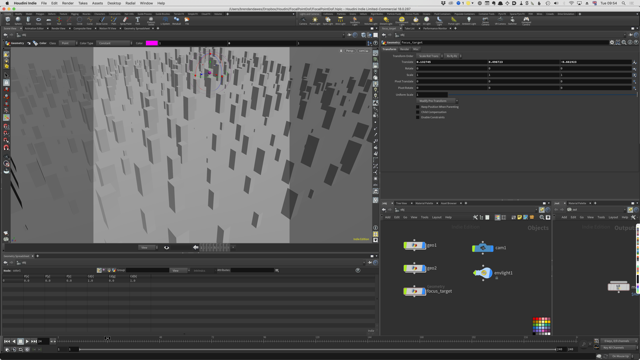The width and height of the screenshot is (640, 360).
Task: Enable Keep Position When Parenting checkbox
Action: (418, 107)
